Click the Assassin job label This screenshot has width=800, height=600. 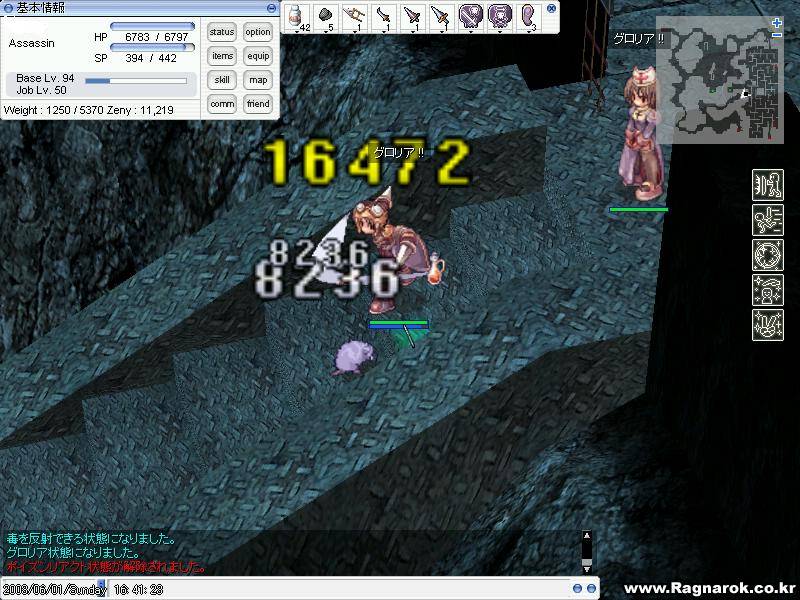(32, 43)
